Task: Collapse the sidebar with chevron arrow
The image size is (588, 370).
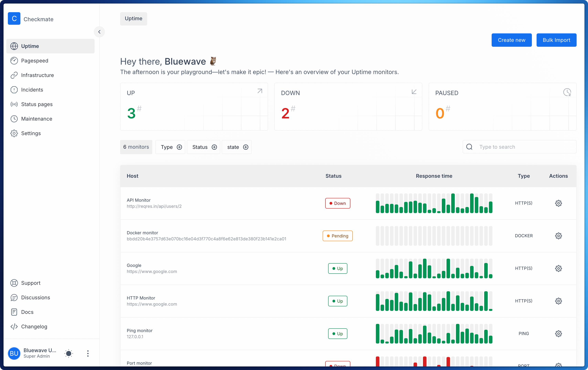Action: click(x=99, y=32)
